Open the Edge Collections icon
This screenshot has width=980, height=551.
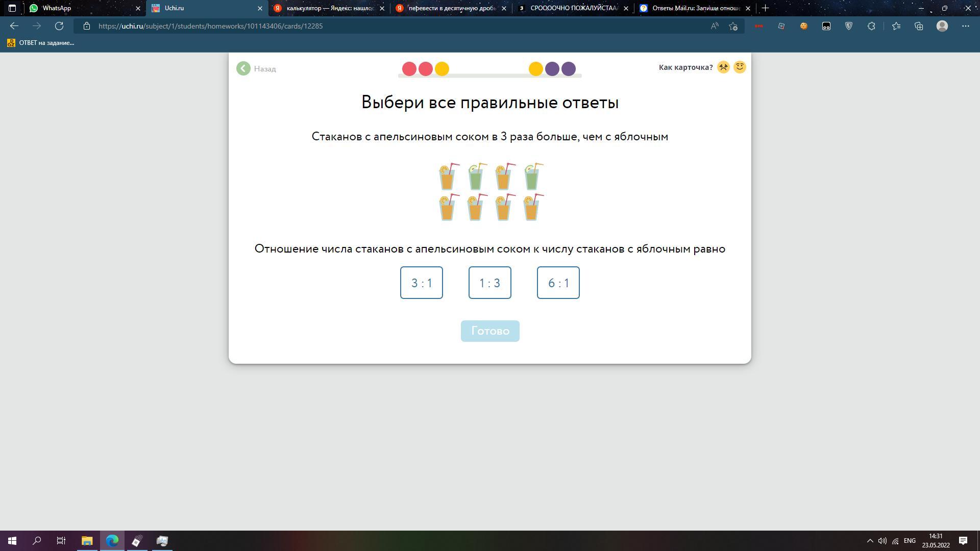click(919, 26)
